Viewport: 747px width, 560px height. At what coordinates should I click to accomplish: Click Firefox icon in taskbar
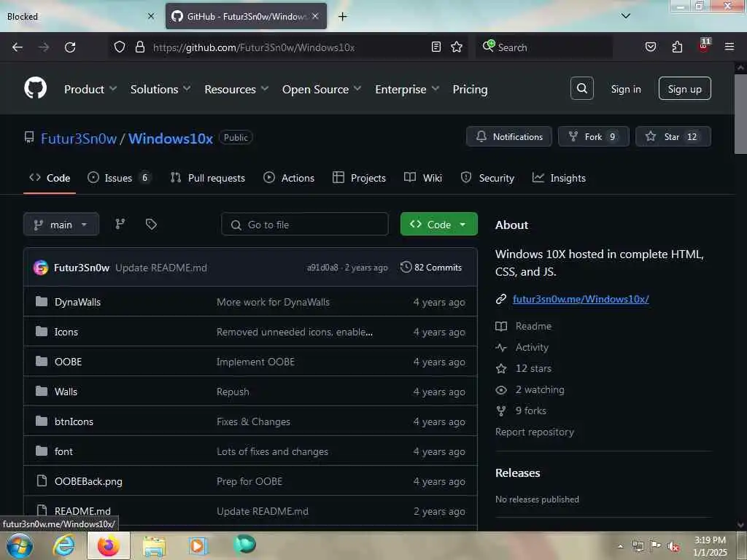(x=109, y=545)
